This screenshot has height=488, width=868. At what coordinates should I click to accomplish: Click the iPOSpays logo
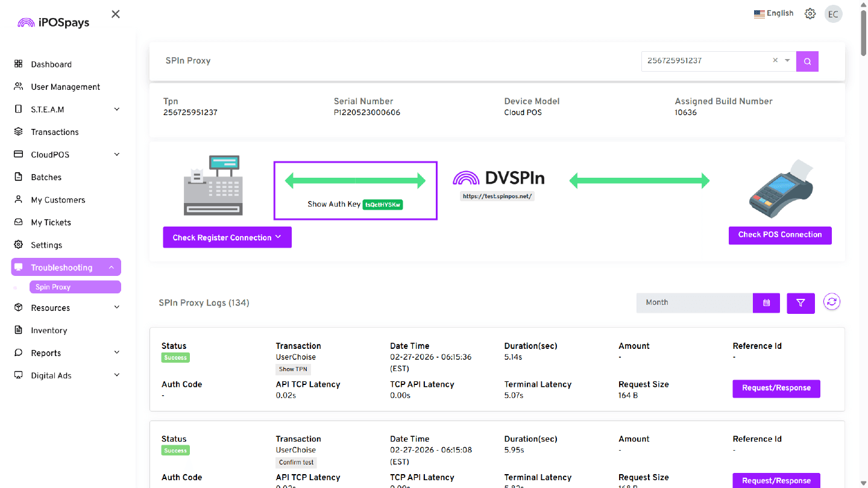[x=53, y=23]
